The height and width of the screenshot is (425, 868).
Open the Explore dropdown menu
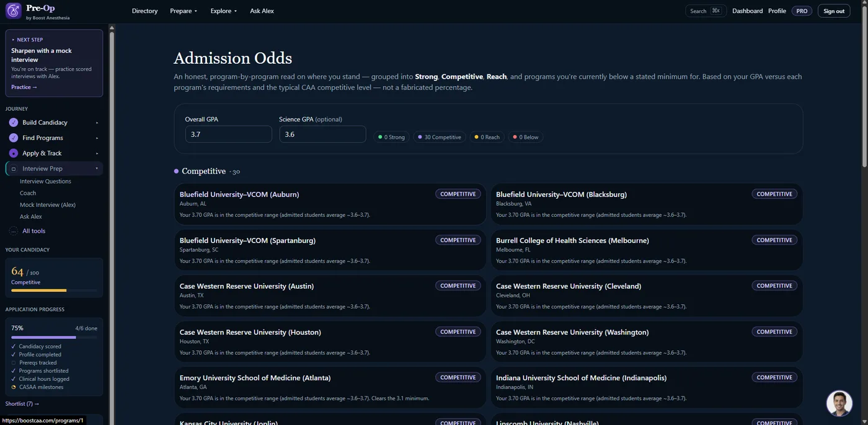(224, 11)
